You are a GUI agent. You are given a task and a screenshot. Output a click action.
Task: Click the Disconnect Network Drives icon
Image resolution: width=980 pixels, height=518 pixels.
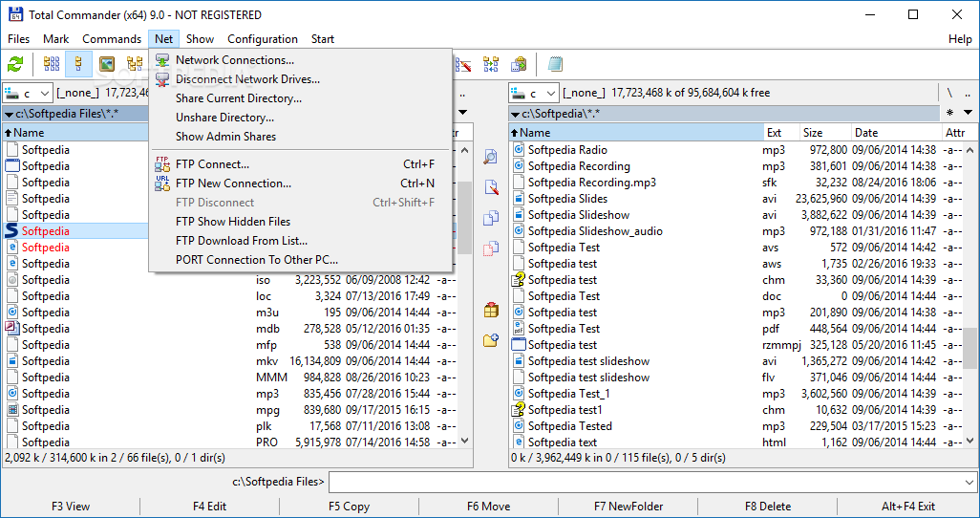[x=162, y=79]
